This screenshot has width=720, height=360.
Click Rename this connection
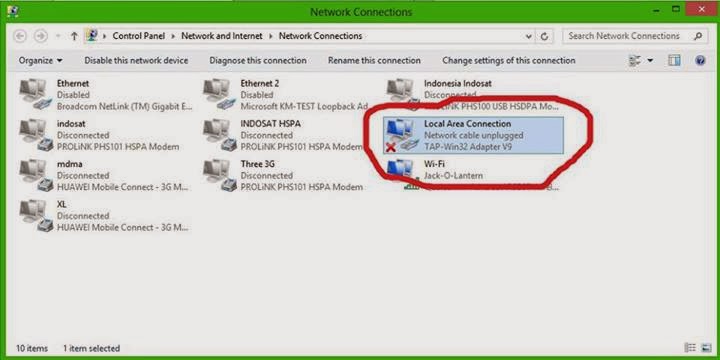coord(374,61)
